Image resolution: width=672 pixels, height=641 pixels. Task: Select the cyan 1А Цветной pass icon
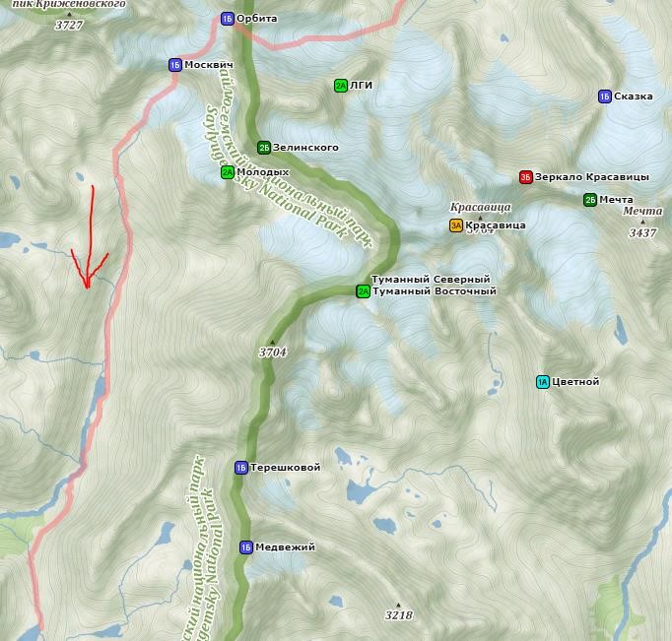[543, 382]
